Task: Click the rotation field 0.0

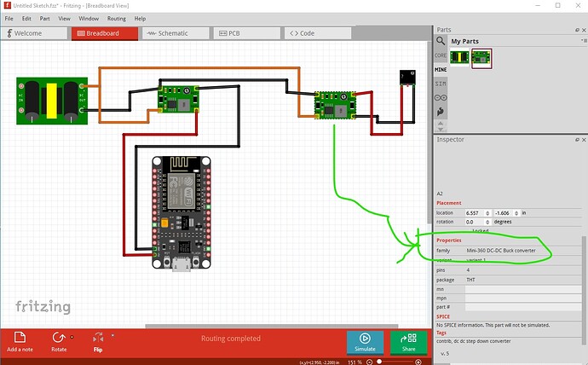Action: [475, 222]
